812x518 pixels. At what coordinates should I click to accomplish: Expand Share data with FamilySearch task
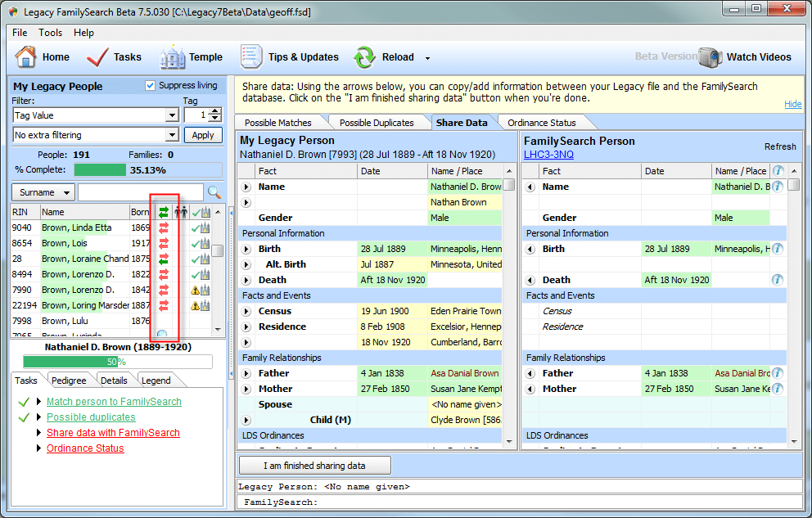point(38,433)
